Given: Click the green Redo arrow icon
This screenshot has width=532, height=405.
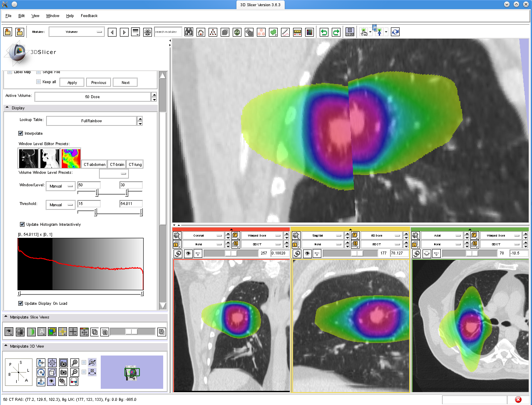Looking at the screenshot, I should click(x=336, y=32).
